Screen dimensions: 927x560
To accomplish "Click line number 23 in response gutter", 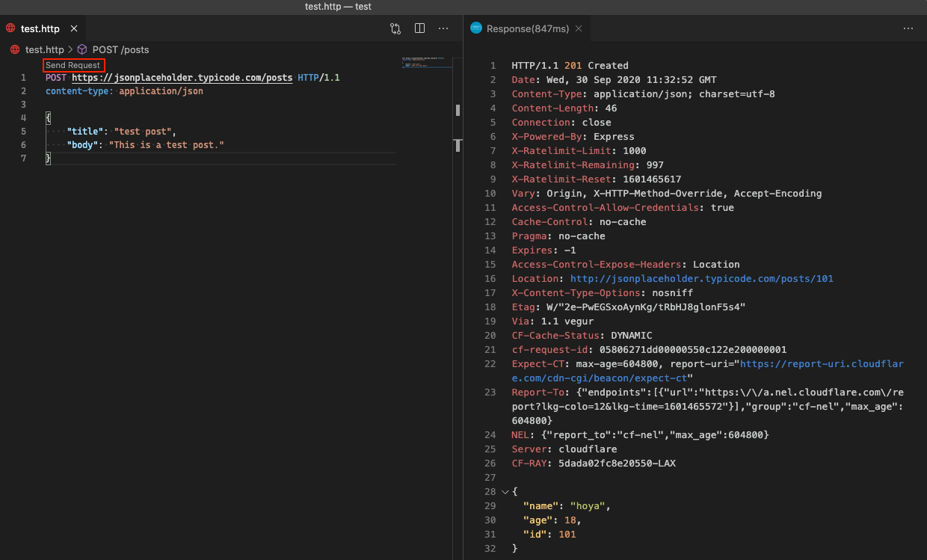I will click(490, 392).
